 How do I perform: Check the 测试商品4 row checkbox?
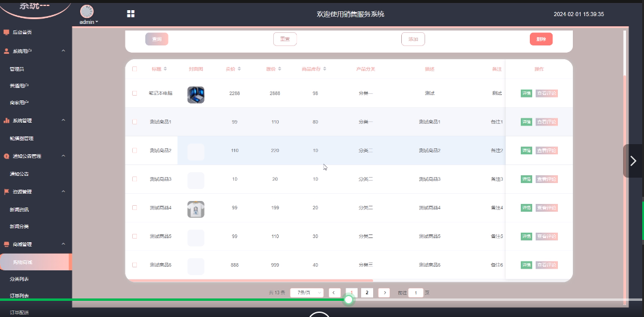coord(135,208)
